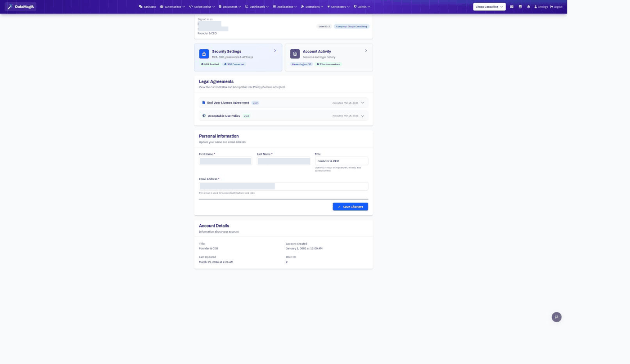Click the 73 active sessions badge
Viewport: 630px width, 364px height.
pos(328,64)
